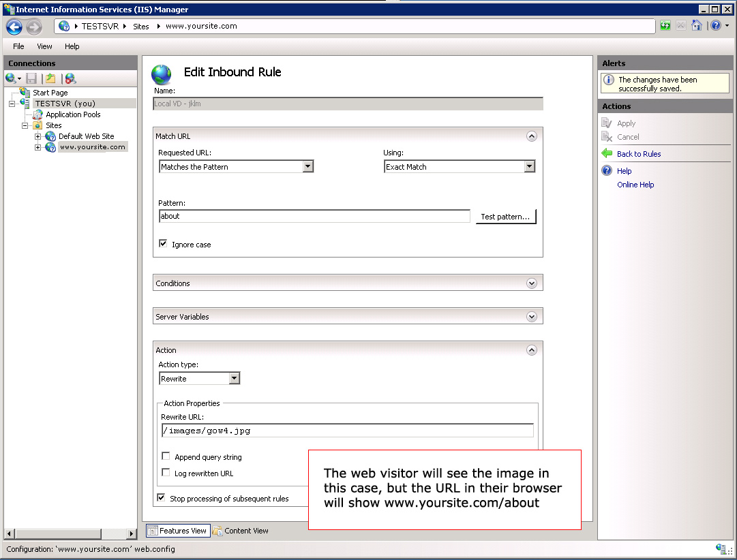Screen dimensions: 737x560
Task: Click the Cancel action icon
Action: click(607, 137)
